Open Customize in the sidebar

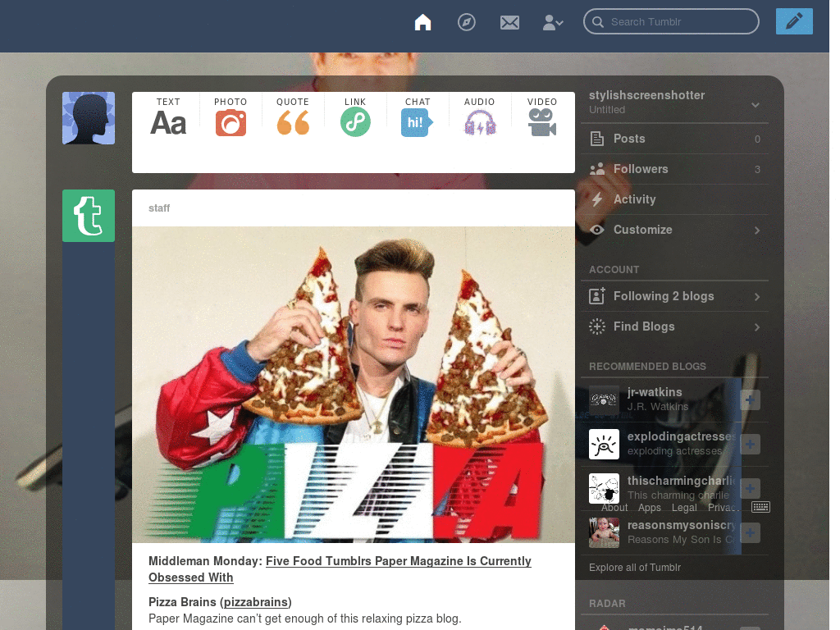tap(674, 230)
